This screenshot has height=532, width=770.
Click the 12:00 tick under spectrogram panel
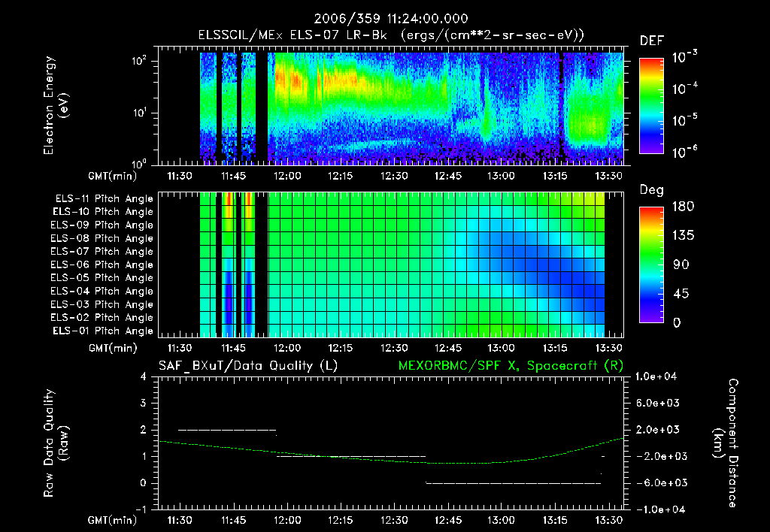(x=286, y=176)
